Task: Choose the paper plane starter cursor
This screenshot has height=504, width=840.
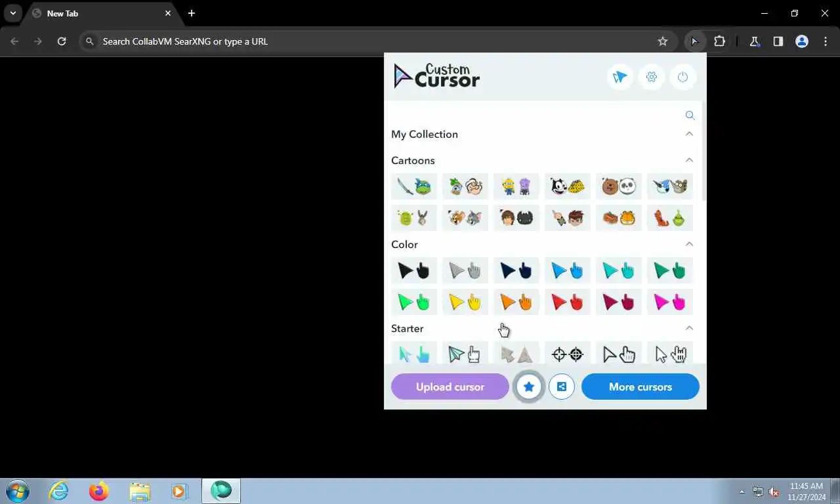Action: [465, 353]
